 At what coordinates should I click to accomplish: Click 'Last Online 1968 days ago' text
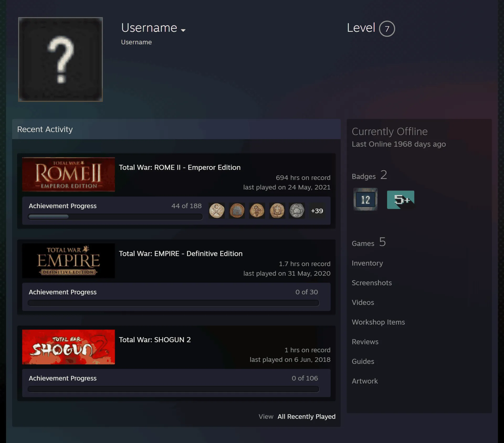(x=399, y=144)
